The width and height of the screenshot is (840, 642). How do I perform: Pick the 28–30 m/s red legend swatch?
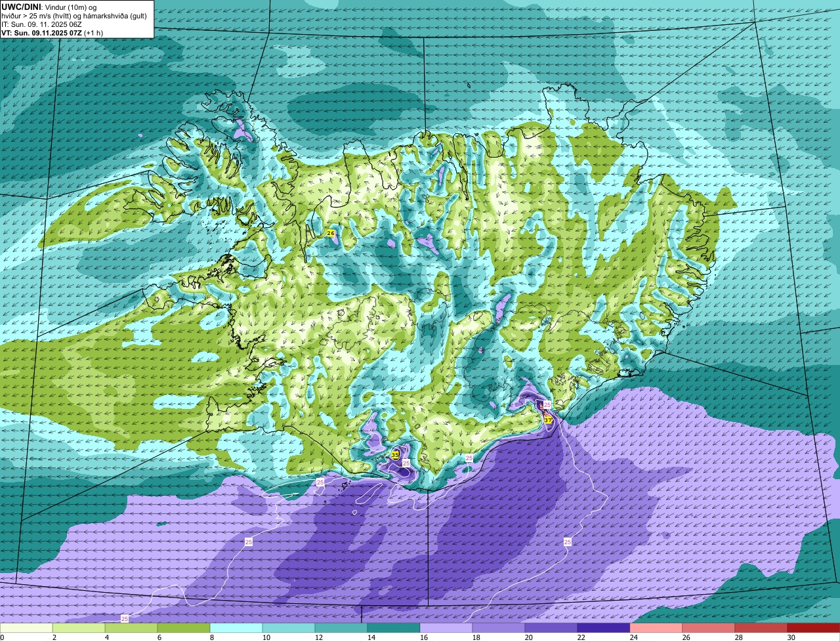762,628
